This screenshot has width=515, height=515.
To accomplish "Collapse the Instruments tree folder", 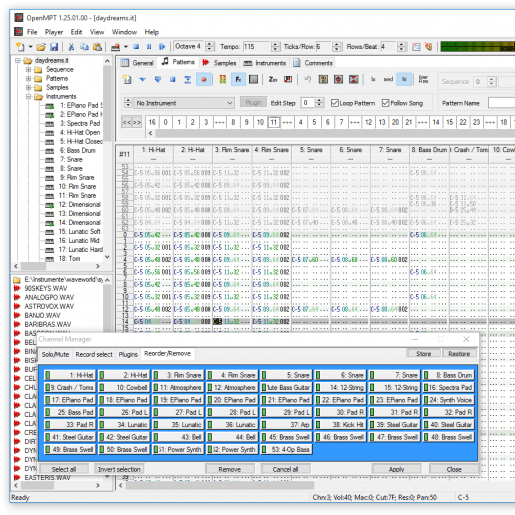I will point(29,96).
